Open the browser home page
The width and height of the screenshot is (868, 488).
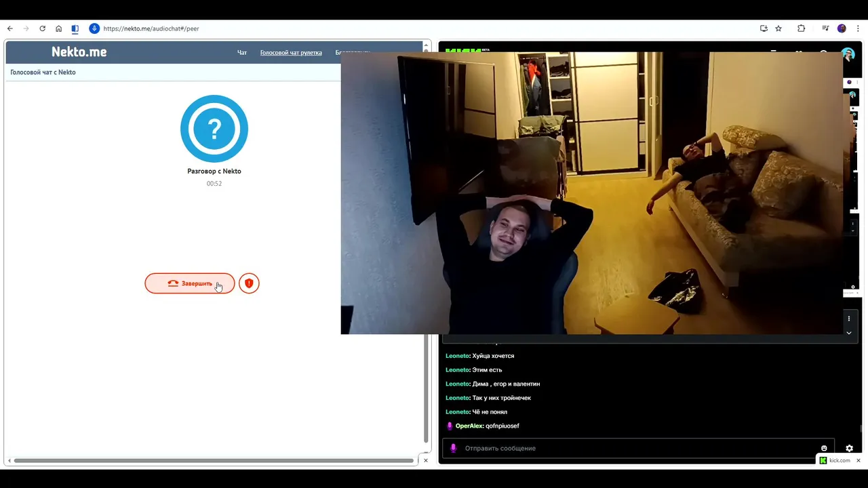coord(59,28)
